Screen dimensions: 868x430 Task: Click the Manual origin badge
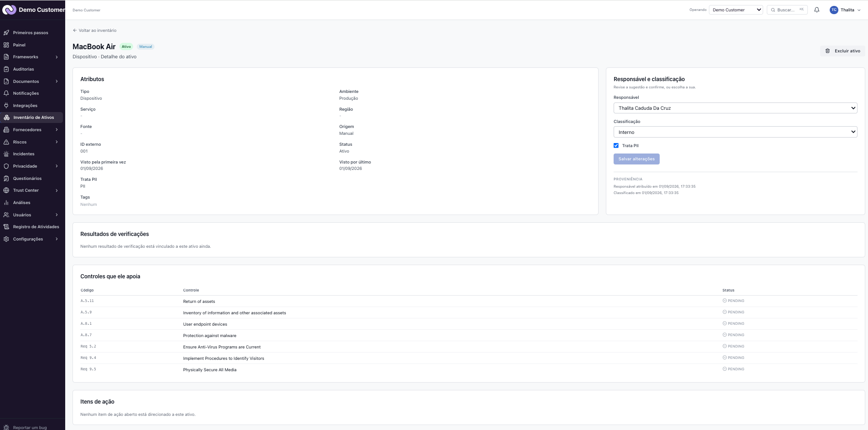(x=146, y=46)
